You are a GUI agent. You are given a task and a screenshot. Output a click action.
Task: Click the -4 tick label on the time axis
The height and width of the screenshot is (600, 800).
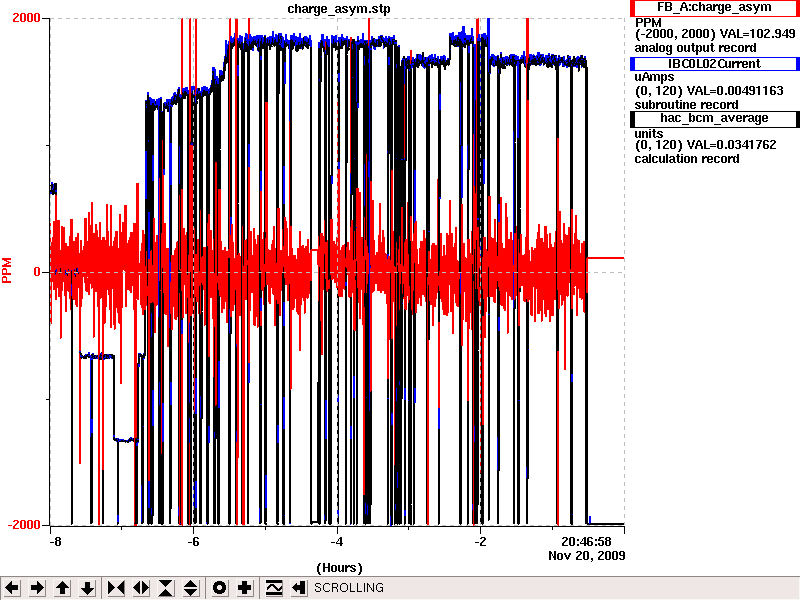click(337, 542)
